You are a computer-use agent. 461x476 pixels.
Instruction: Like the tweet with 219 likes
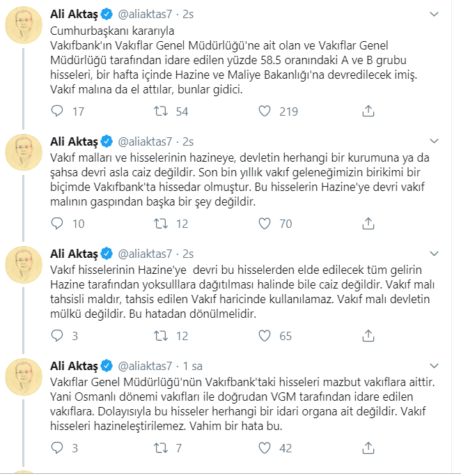(265, 112)
